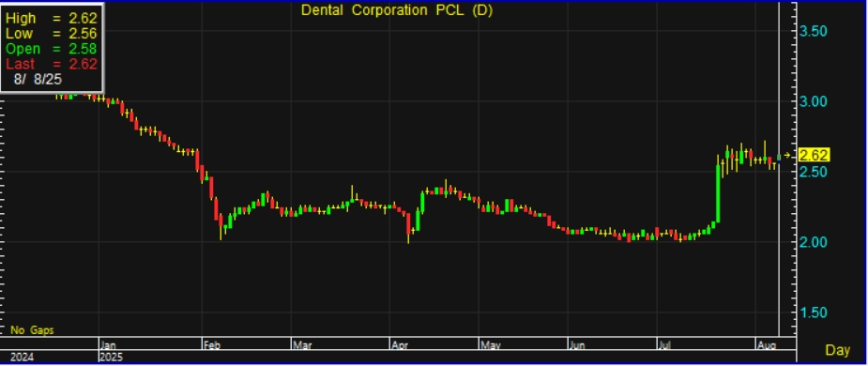Click the 2.00 price axis label
868x366 pixels.
[x=814, y=242]
